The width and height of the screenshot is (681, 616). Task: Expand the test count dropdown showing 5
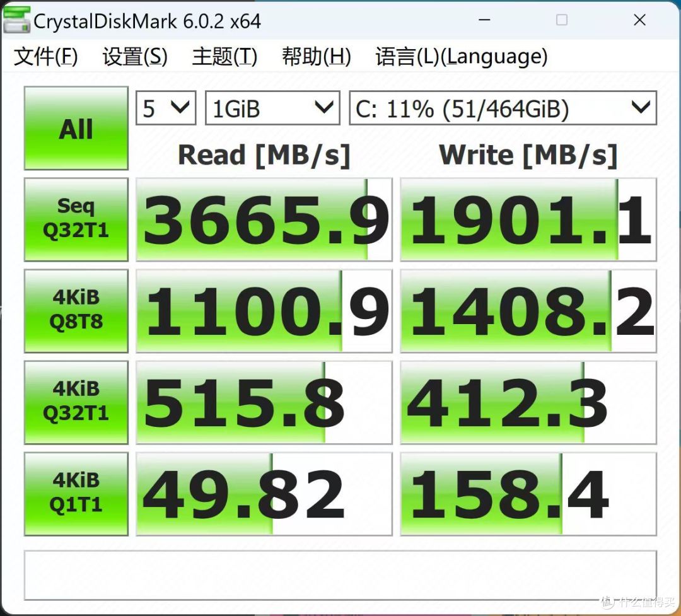166,108
